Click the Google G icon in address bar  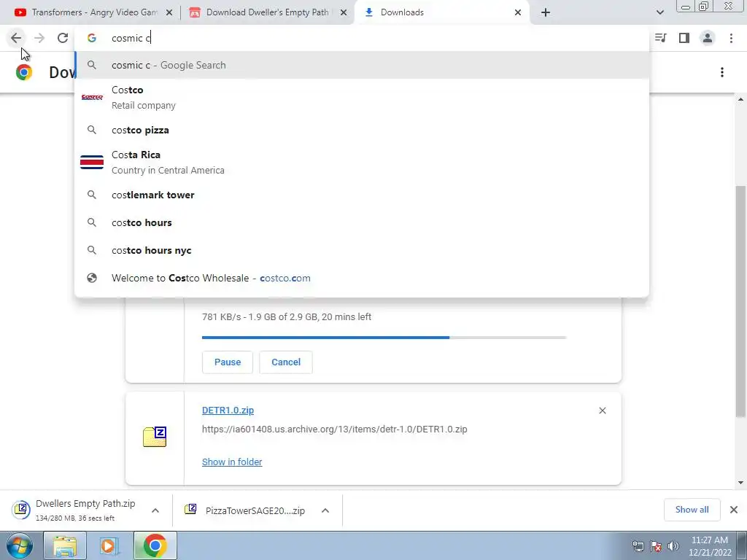point(92,38)
